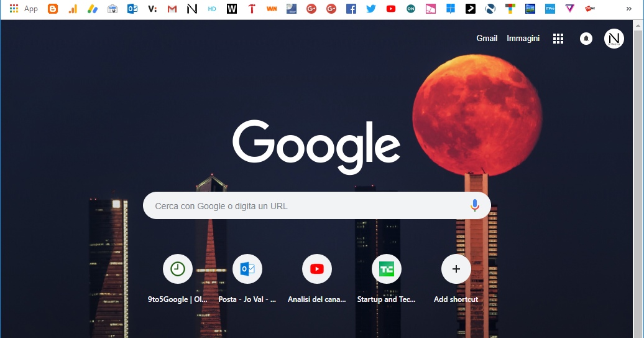This screenshot has width=644, height=338.
Task: Click the Immagini link
Action: click(523, 38)
